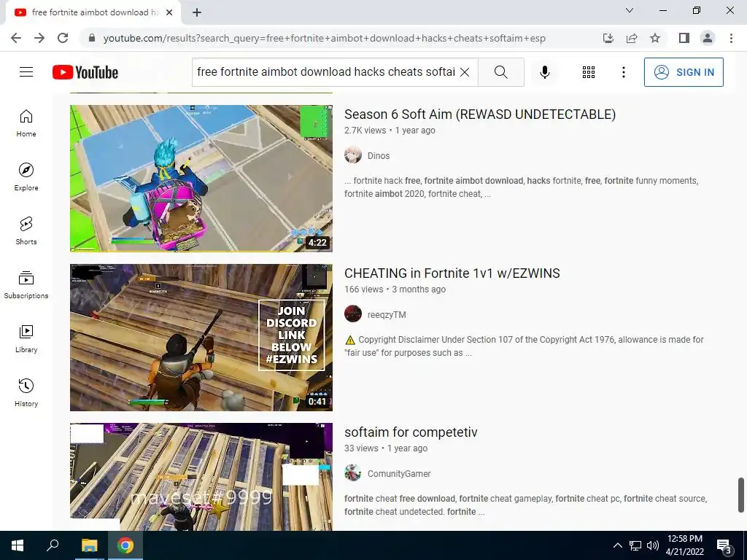Click Chrome icon in taskbar
Image resolution: width=747 pixels, height=560 pixels.
coord(125,545)
